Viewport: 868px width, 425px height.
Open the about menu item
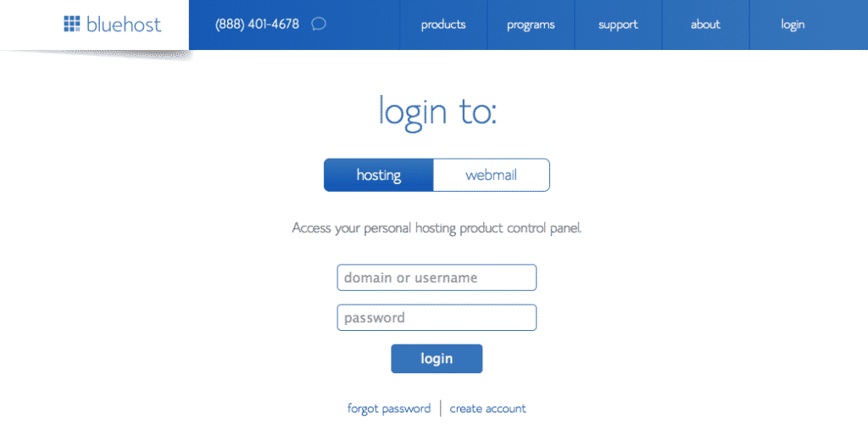coord(705,25)
